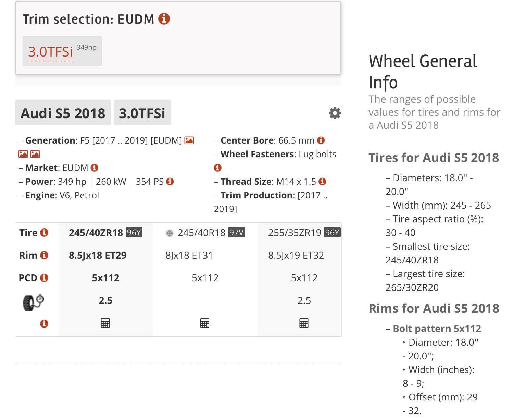Open the Trim selection info tooltip
Image resolution: width=526 pixels, height=420 pixels.
click(x=165, y=19)
